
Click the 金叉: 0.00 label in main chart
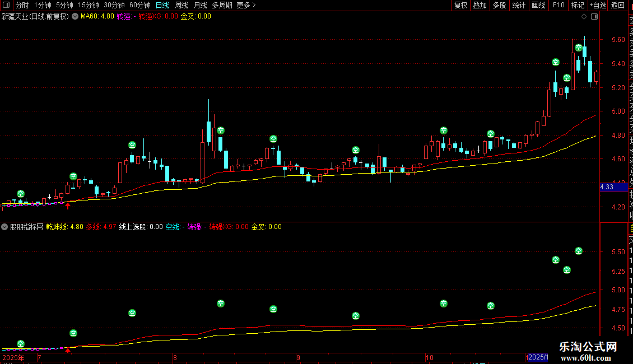(x=196, y=17)
